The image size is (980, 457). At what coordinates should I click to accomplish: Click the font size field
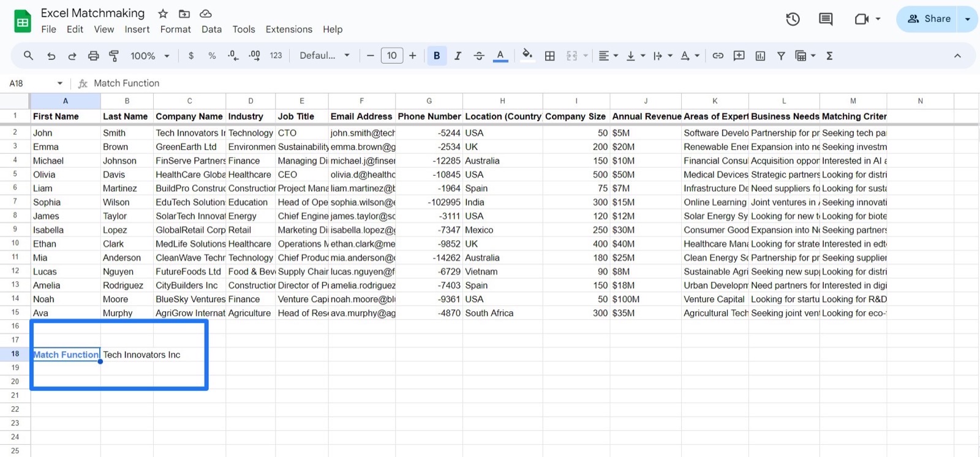coord(392,56)
